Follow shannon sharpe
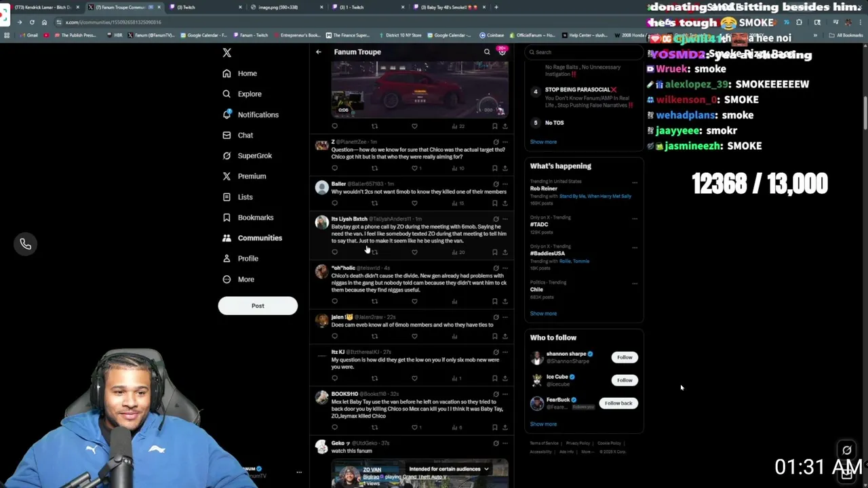 [x=625, y=357]
